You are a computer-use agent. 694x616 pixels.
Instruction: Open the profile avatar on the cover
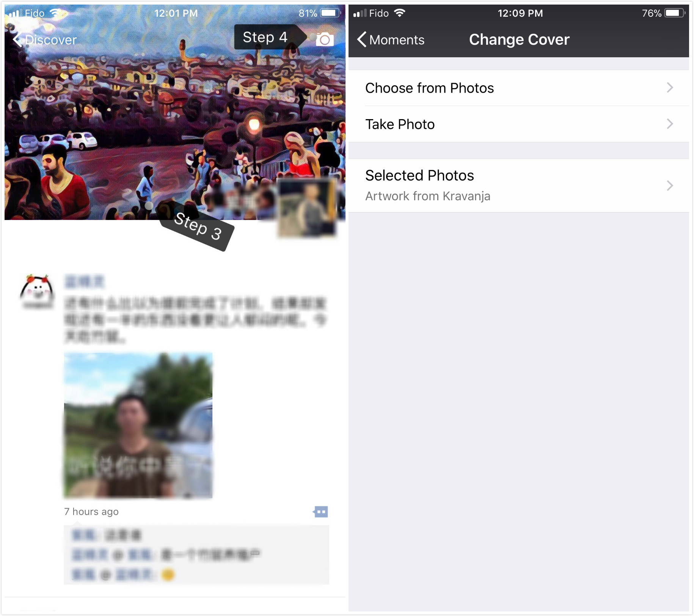point(307,208)
